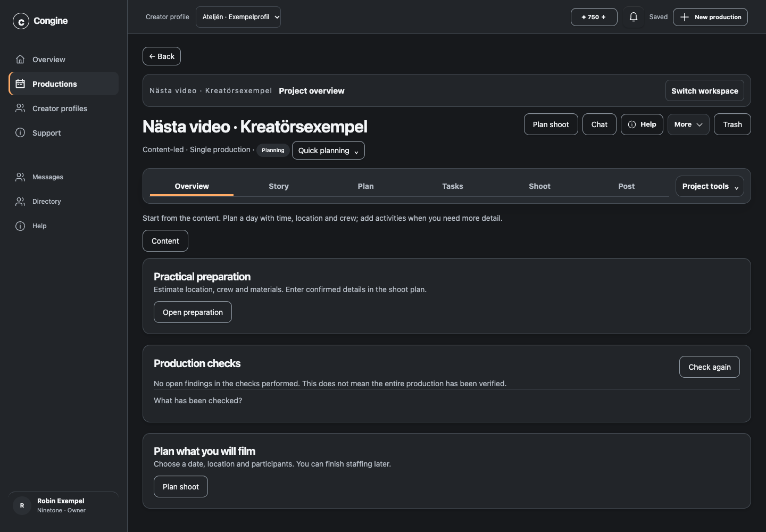Click the Back button
Screen dimensions: 766x532
[x=162, y=56]
